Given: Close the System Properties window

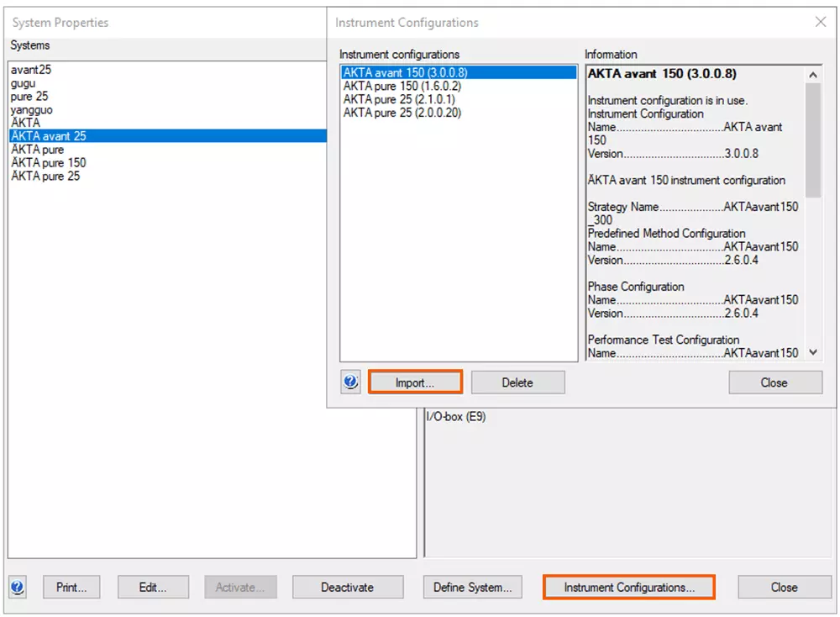Looking at the screenshot, I should [784, 588].
